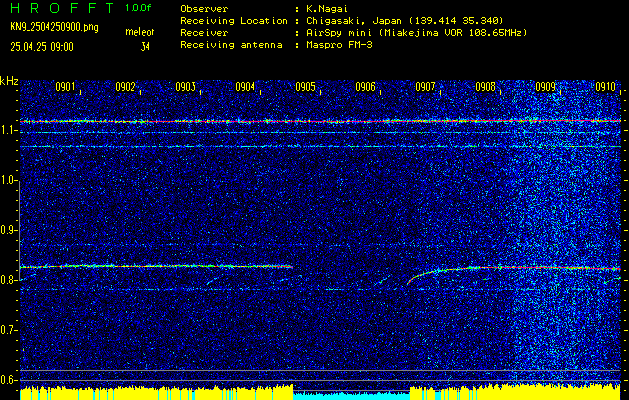Click the HROFFT title text

(62, 8)
